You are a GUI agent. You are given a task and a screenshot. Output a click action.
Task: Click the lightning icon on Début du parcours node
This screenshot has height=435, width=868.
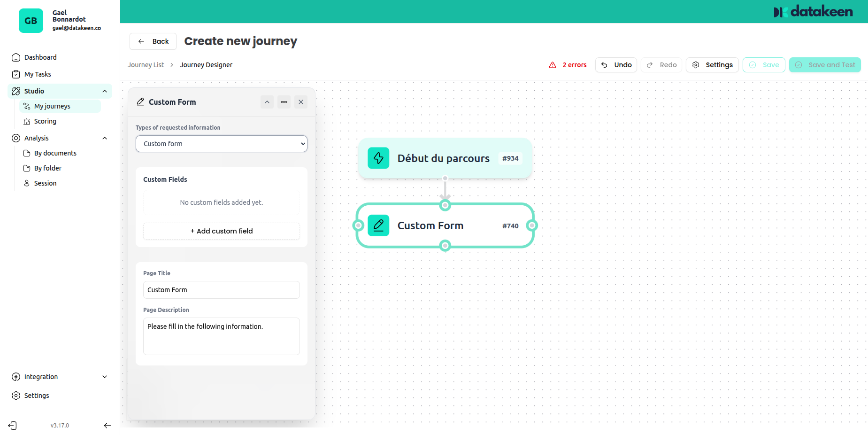pyautogui.click(x=378, y=158)
